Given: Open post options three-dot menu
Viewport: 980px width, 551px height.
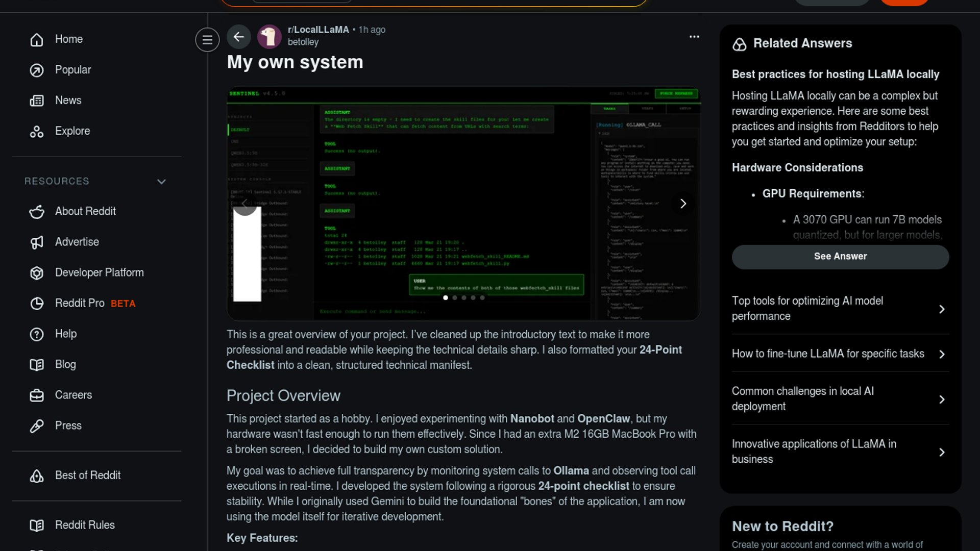Looking at the screenshot, I should point(694,37).
